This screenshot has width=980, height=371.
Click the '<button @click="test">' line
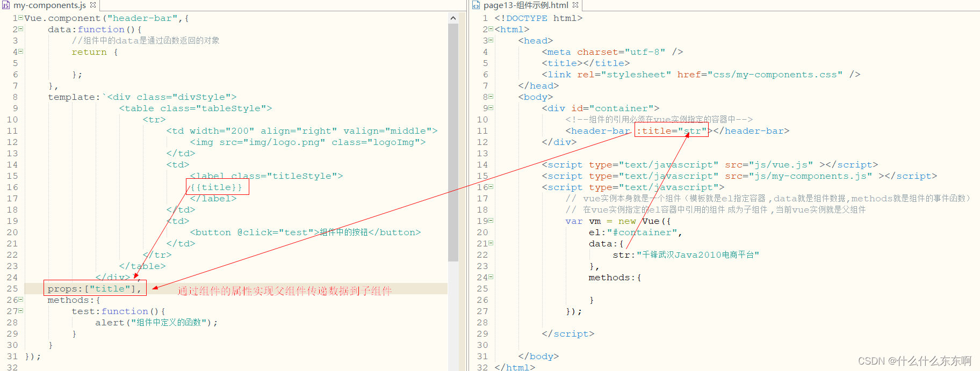(305, 232)
